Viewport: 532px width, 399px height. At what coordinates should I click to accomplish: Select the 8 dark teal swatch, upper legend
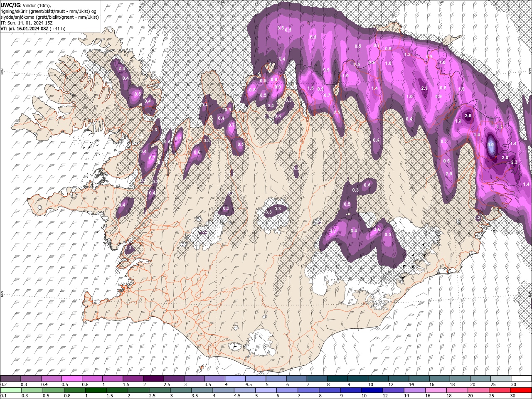pos(337,379)
